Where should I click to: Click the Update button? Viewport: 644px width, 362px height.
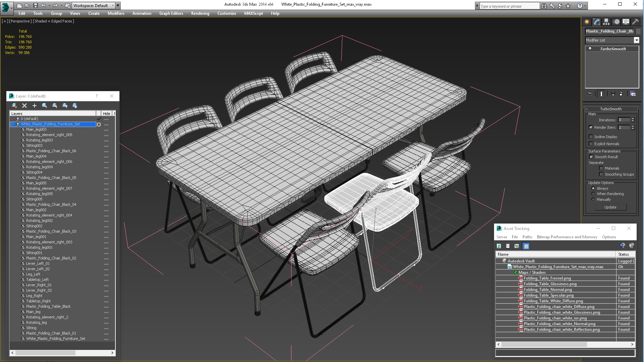[610, 207]
